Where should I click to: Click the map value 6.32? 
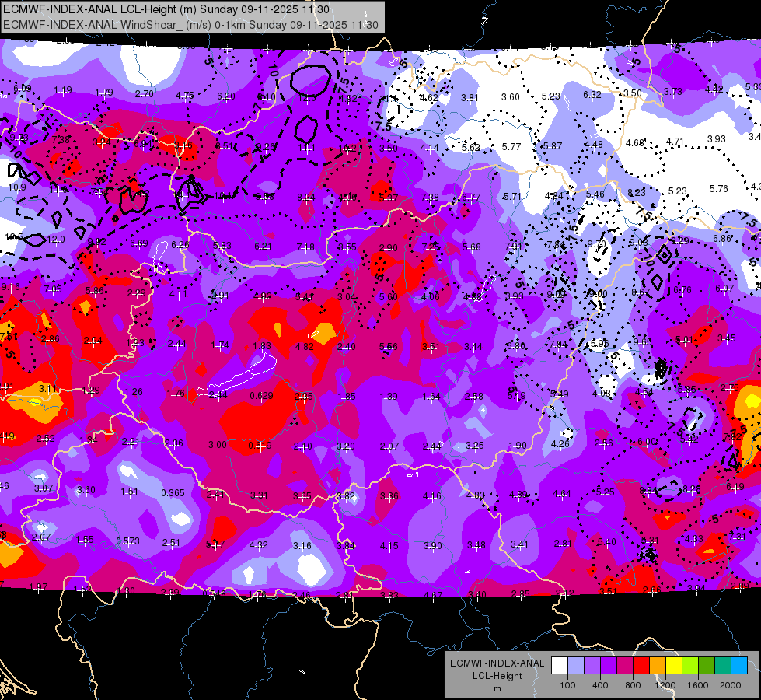[592, 95]
